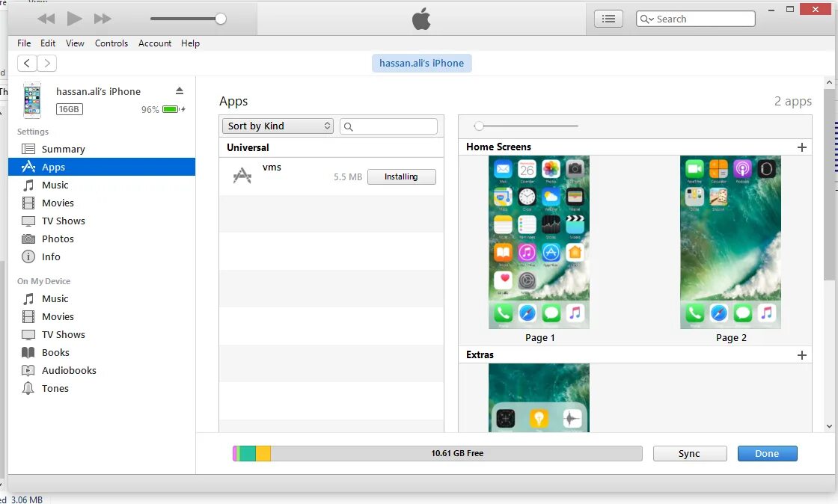
Task: Click the rewind playback button
Action: click(x=46, y=19)
